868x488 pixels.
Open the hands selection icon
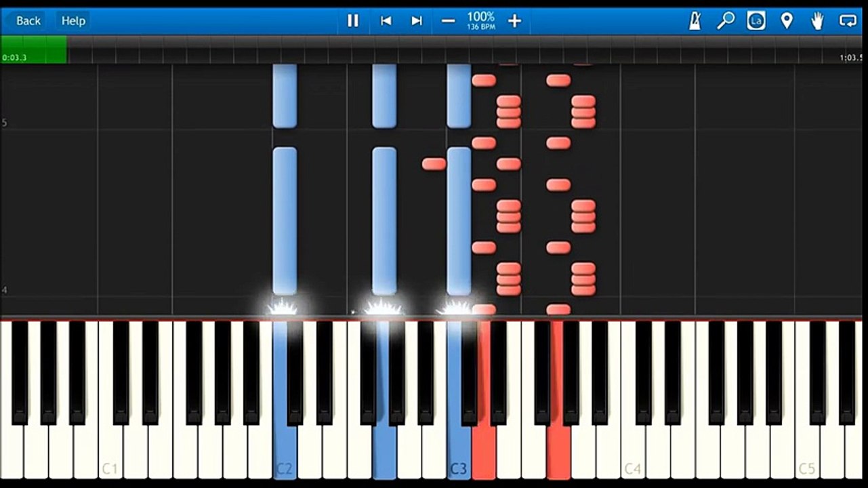817,21
